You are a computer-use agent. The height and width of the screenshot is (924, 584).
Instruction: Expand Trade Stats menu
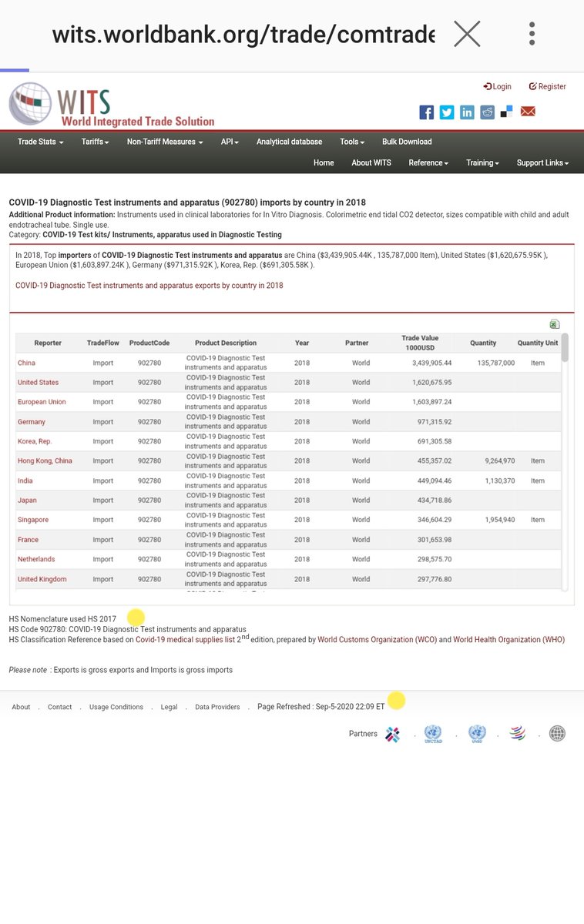click(x=41, y=142)
